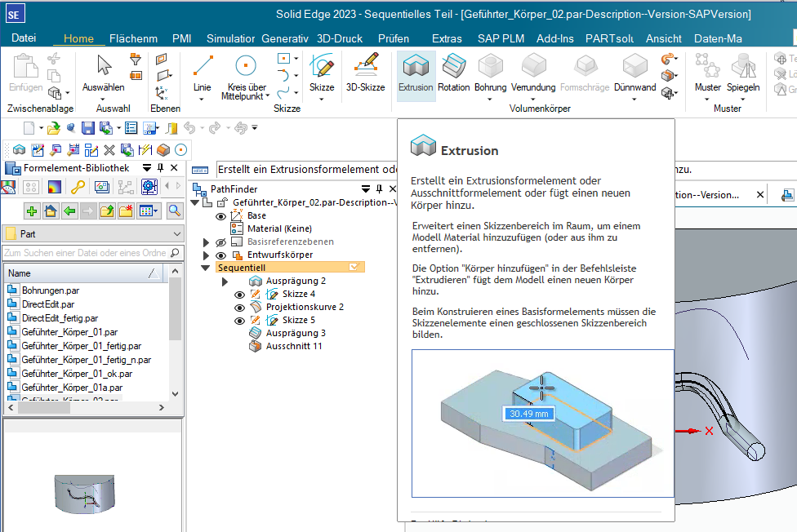The image size is (797, 532).
Task: Start the 3D-Skizze tool
Action: (366, 74)
